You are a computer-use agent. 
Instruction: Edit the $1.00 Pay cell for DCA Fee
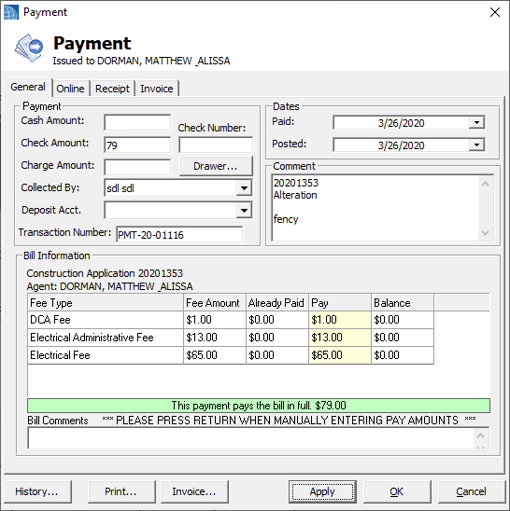click(x=340, y=320)
